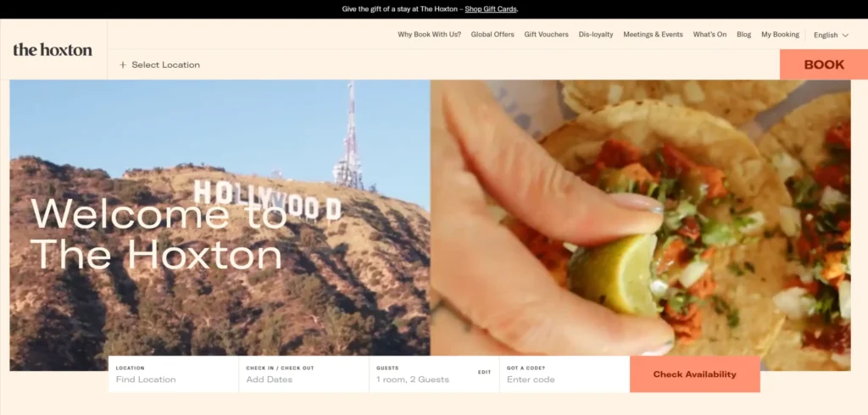Open What's On section
The image size is (868, 415).
point(709,35)
